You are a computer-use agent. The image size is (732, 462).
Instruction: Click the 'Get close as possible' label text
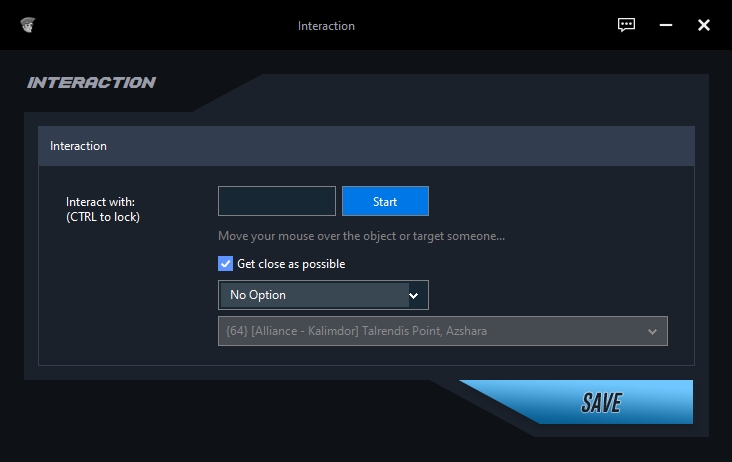291,264
